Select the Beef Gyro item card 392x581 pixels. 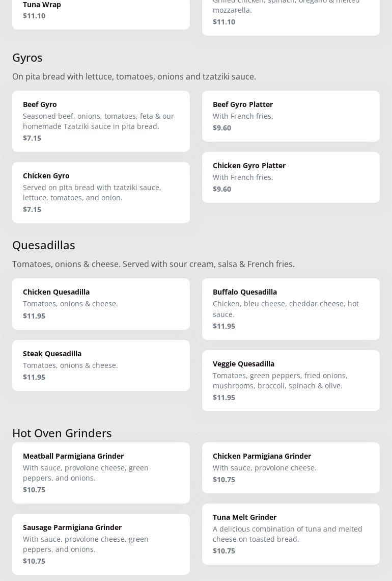[101, 121]
